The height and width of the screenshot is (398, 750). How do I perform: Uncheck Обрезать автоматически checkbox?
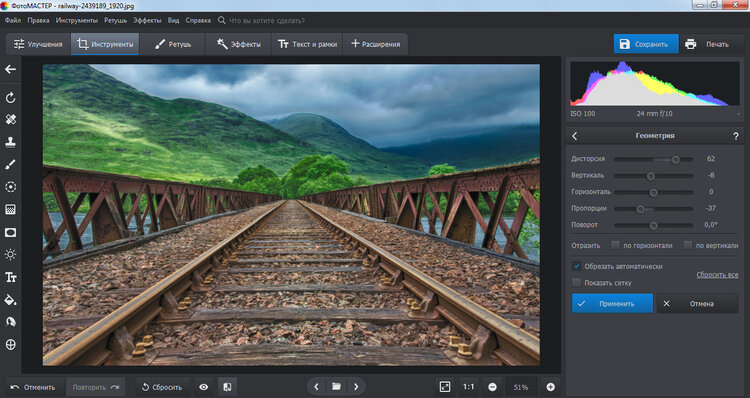[x=576, y=266]
